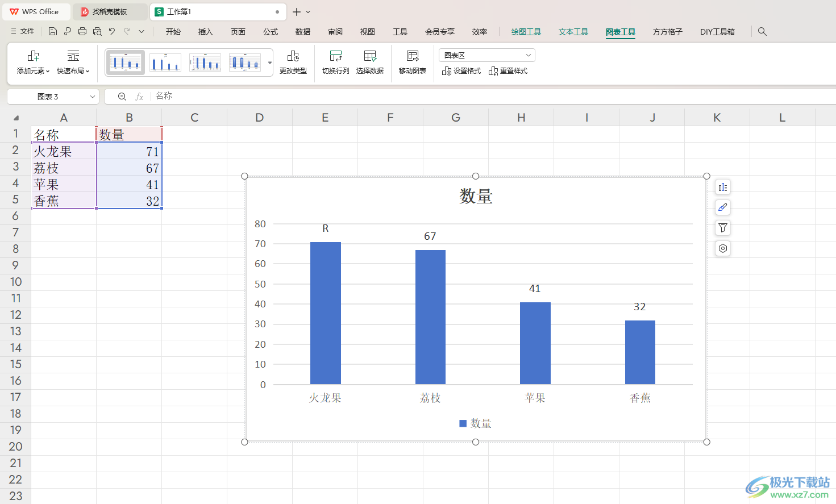836x504 pixels.
Task: Open the 数据 ribbon tab
Action: (x=303, y=32)
